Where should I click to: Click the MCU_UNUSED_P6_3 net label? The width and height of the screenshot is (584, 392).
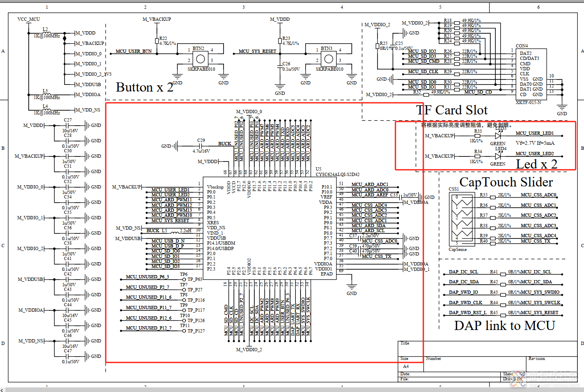pos(147,277)
